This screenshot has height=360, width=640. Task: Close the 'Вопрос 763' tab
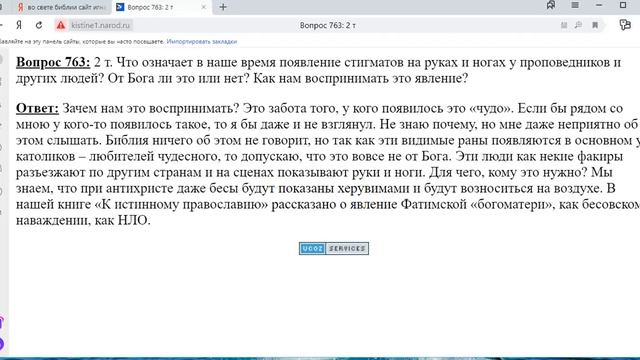point(204,7)
